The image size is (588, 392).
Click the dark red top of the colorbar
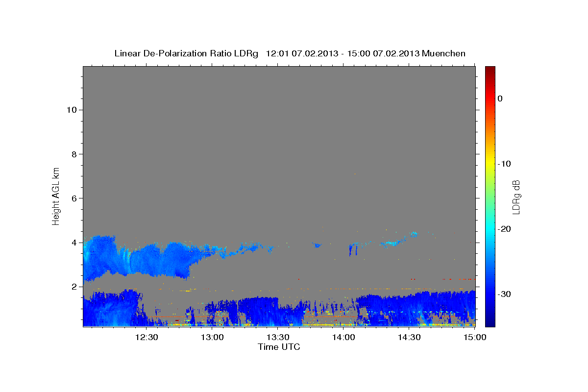pos(490,70)
